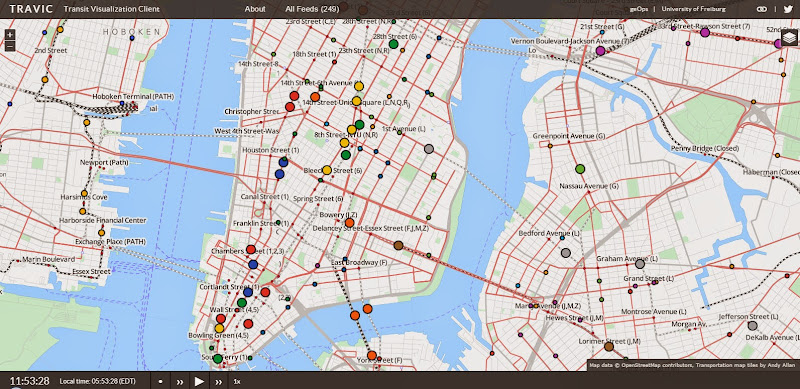Select brown train on Williamsburg Bridge approach
Screen dimensions: 800x389
[x=398, y=246]
